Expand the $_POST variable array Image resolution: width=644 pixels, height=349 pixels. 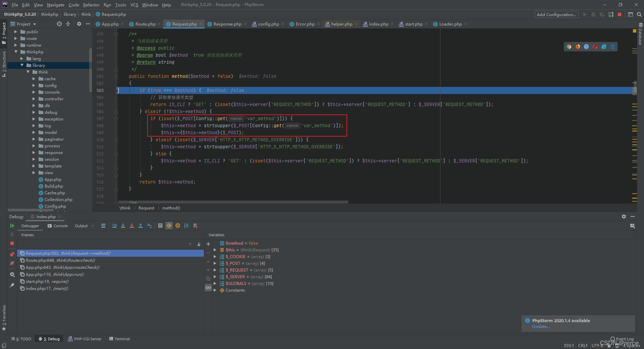tap(215, 263)
